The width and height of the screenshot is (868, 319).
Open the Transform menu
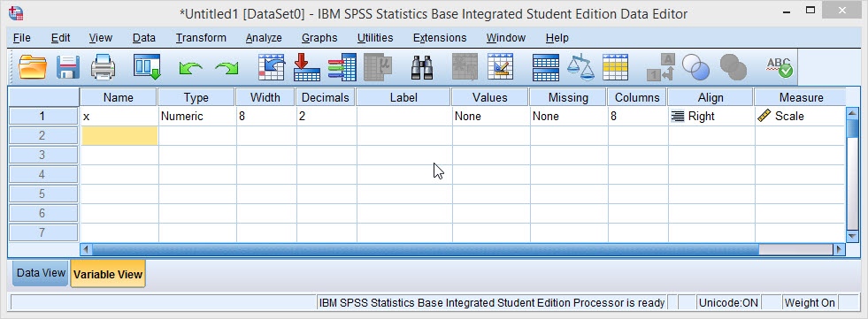201,38
